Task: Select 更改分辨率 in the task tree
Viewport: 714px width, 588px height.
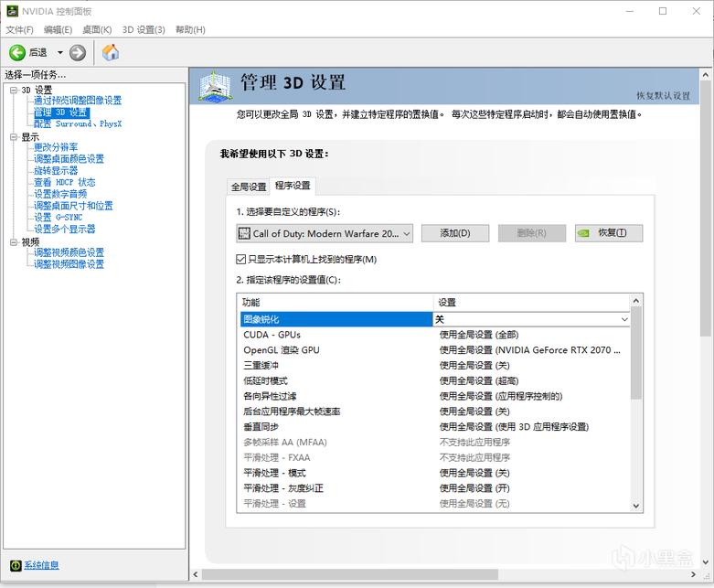Action: pyautogui.click(x=56, y=147)
